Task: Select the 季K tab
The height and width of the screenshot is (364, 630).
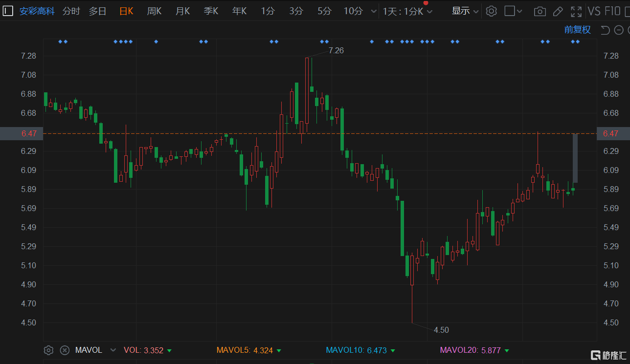Action: (211, 11)
